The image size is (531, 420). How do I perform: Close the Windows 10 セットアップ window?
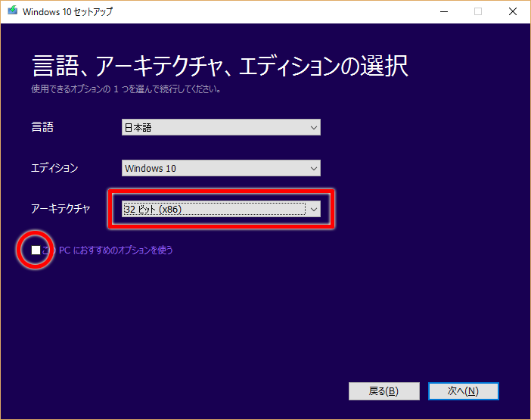513,11
